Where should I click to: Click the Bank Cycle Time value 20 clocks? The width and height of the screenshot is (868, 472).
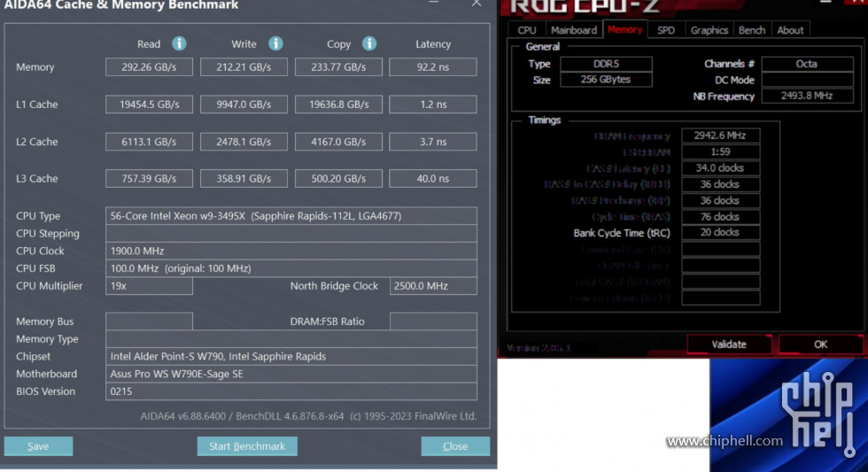click(720, 232)
